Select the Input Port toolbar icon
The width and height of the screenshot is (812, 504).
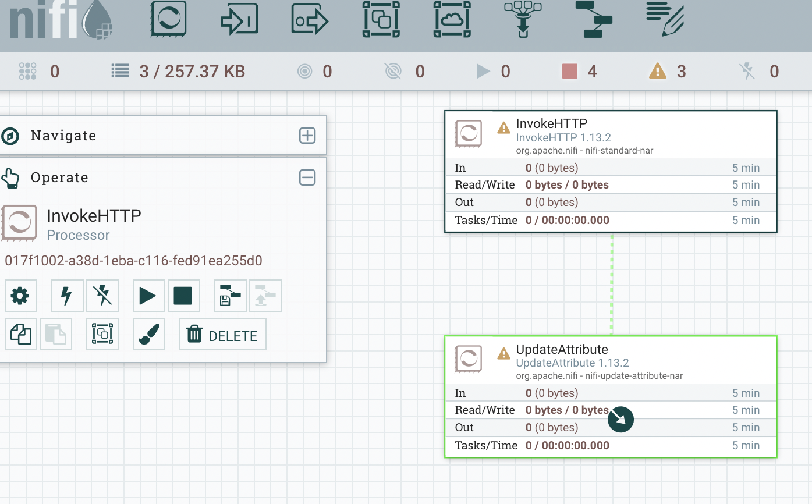click(239, 20)
